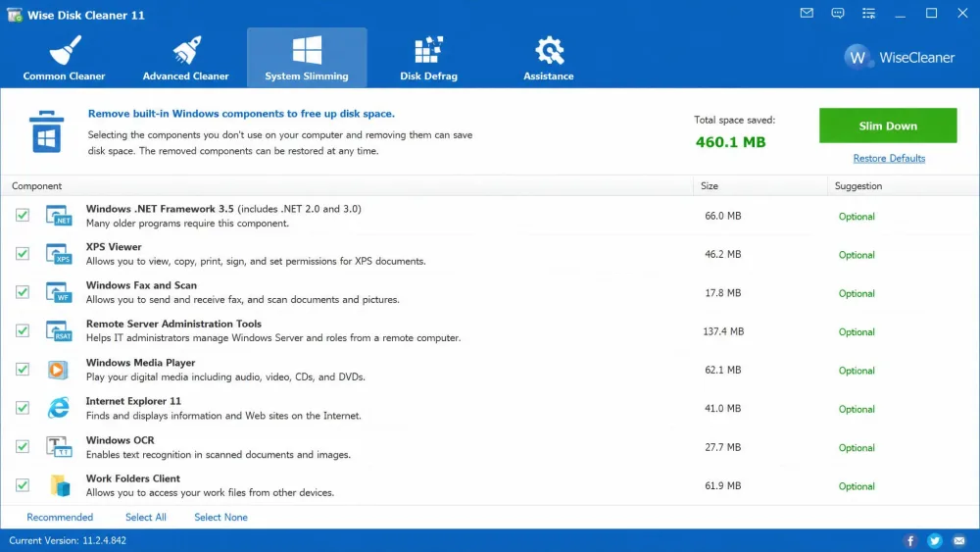Click the Current Version 11.2.4.842 text

[x=68, y=541]
